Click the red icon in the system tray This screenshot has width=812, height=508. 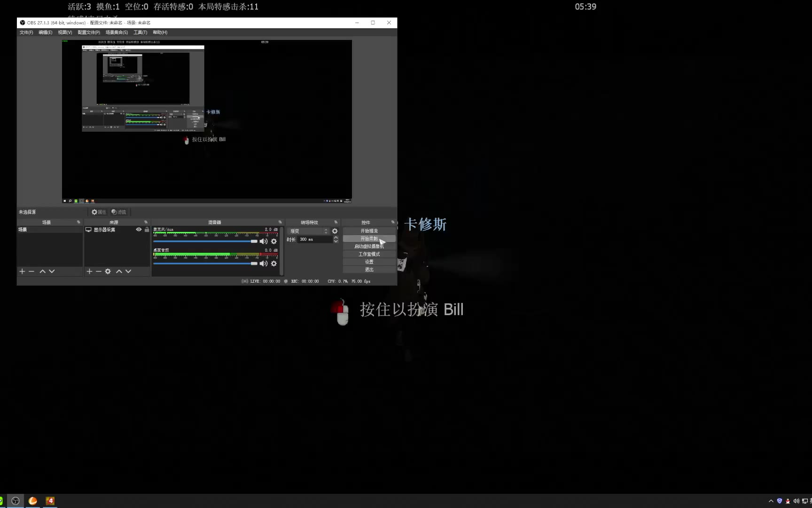(788, 501)
